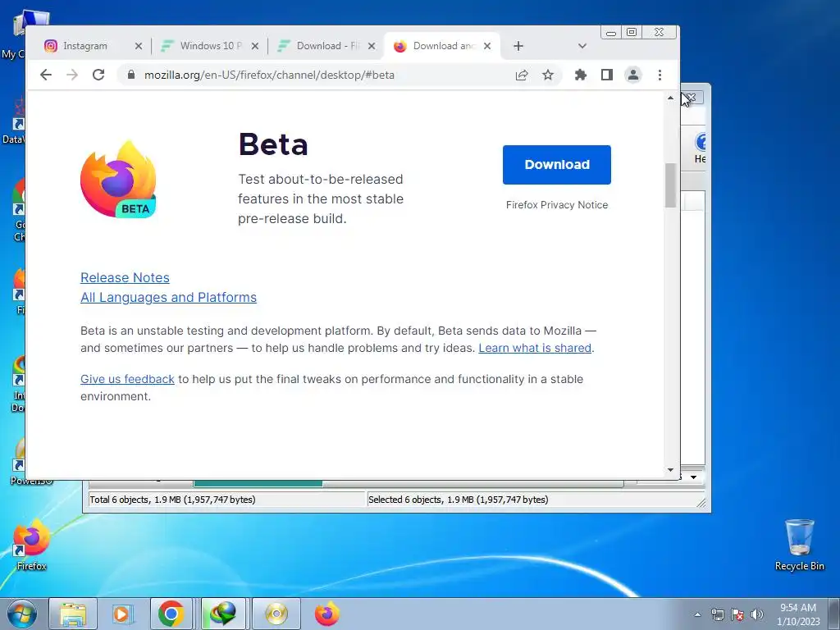Bookmark this page with the star
The height and width of the screenshot is (630, 840).
tap(547, 75)
